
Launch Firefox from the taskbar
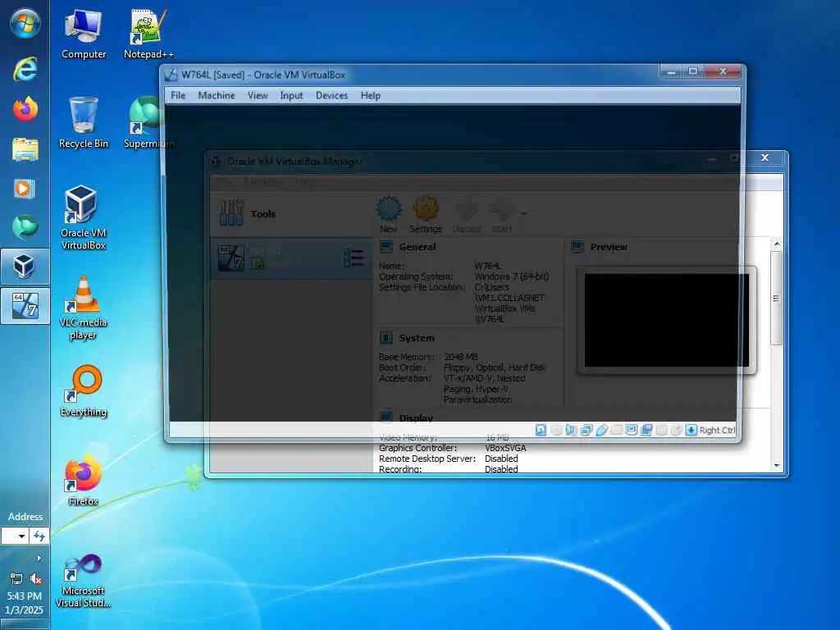pyautogui.click(x=25, y=109)
